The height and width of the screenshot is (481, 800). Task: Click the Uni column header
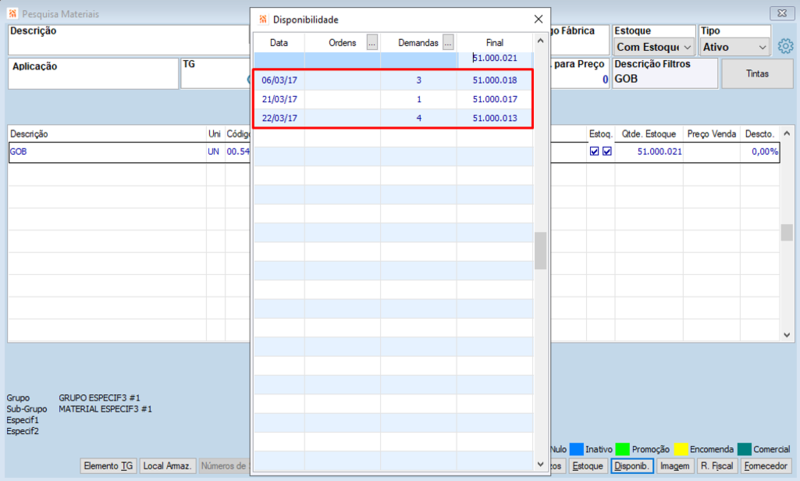pos(214,134)
